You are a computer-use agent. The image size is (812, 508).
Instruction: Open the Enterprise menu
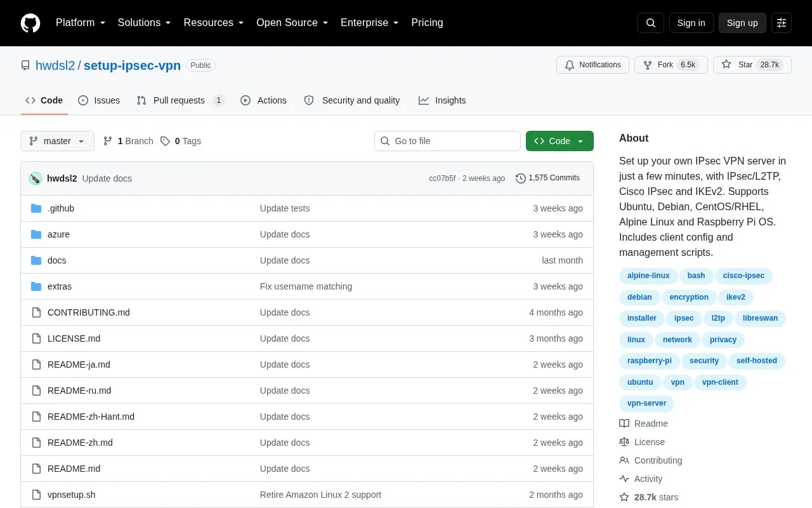click(x=369, y=23)
